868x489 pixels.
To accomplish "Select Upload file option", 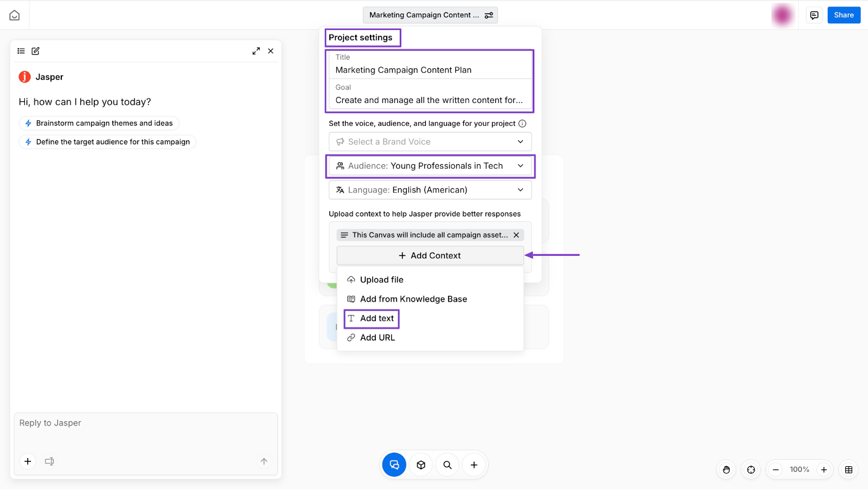I will [x=430, y=280].
